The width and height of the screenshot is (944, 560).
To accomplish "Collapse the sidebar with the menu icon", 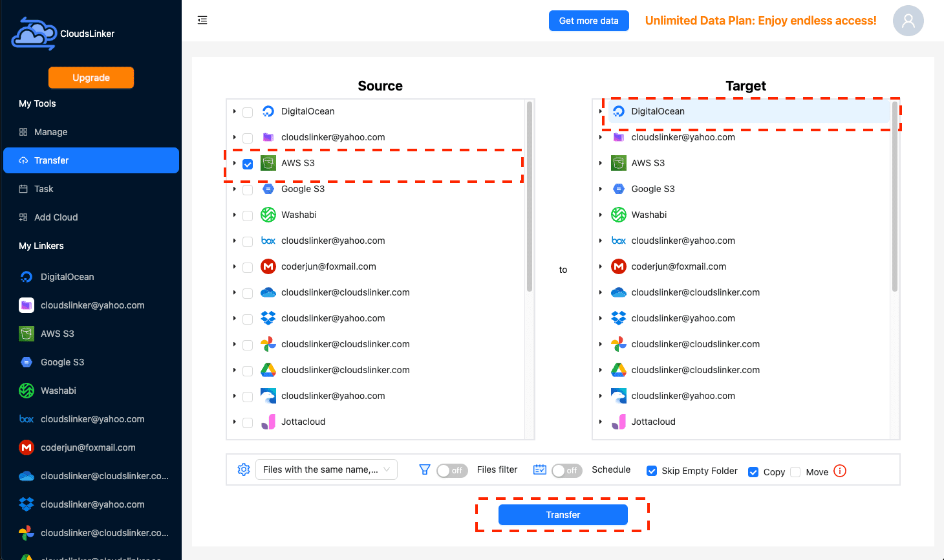I will point(202,20).
